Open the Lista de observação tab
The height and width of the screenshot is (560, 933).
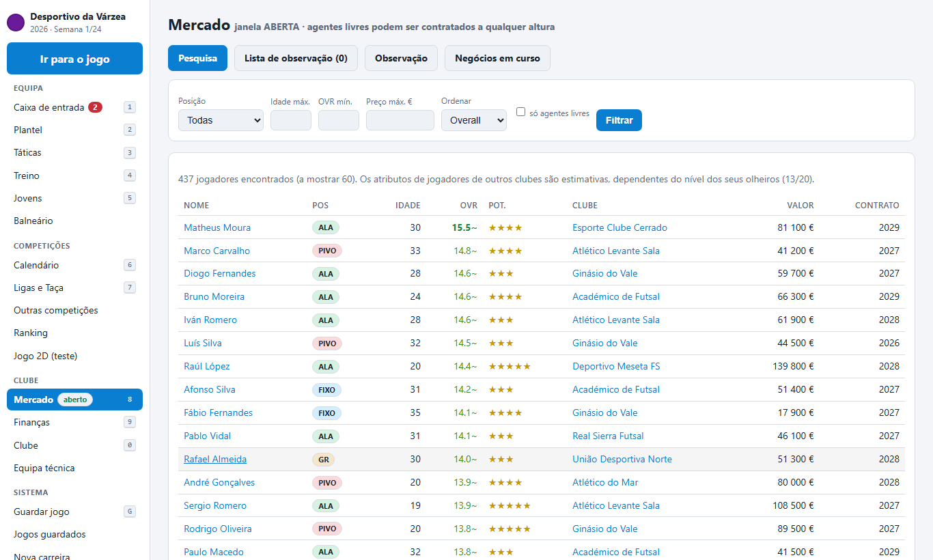(x=296, y=58)
